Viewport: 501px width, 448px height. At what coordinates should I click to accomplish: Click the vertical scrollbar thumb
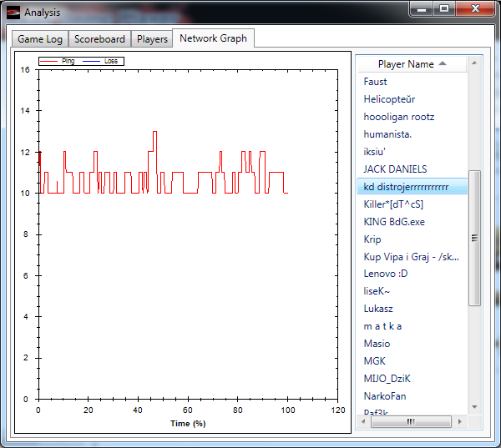coord(474,239)
